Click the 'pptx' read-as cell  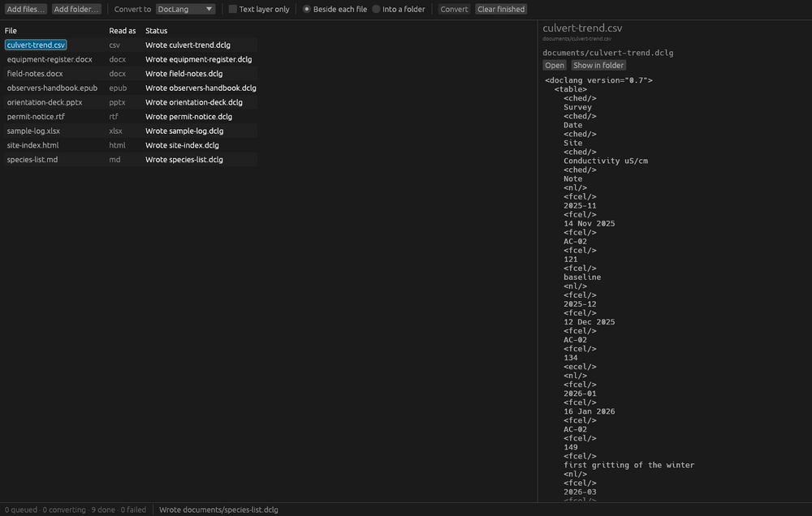pos(118,102)
